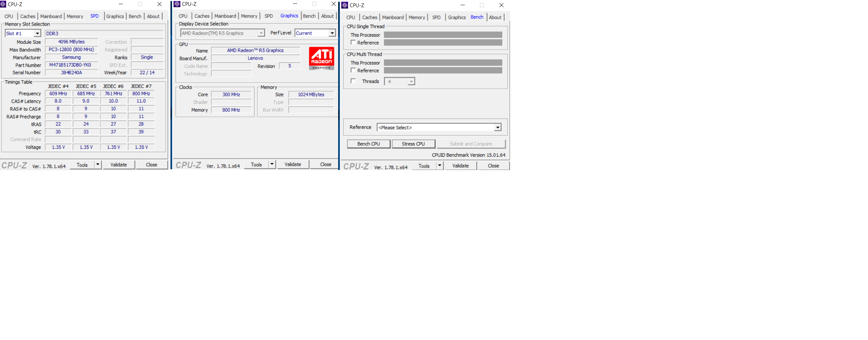This screenshot has width=868, height=340.
Task: Open the Tools dropdown arrow in SPD window
Action: point(97,165)
